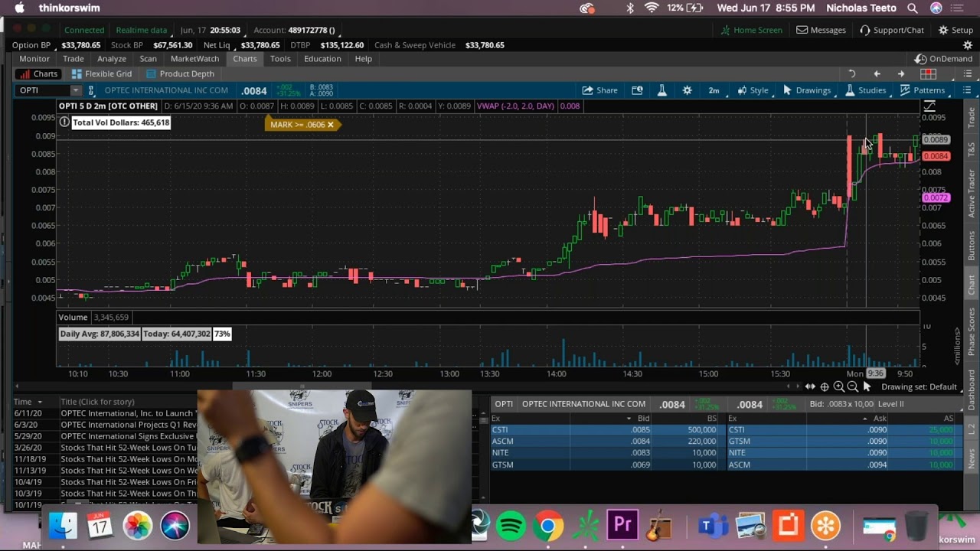Open the T&S side panel tab
This screenshot has height=551, width=980.
click(972, 149)
